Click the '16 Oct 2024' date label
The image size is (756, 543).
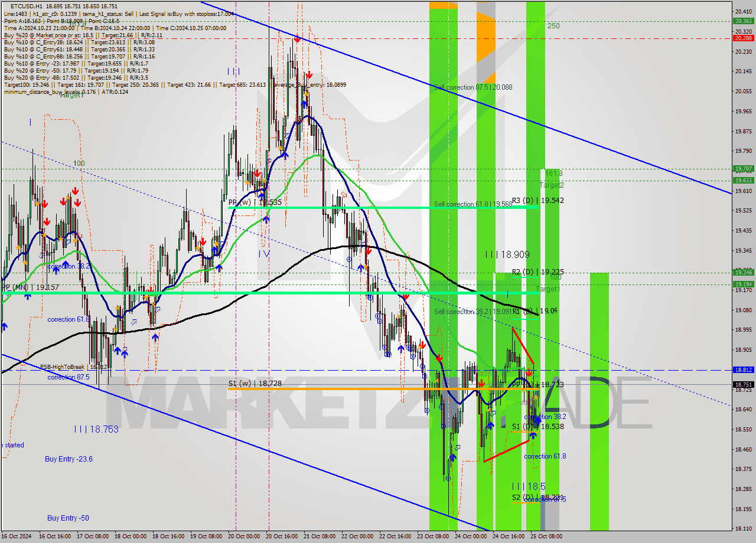click(x=16, y=537)
